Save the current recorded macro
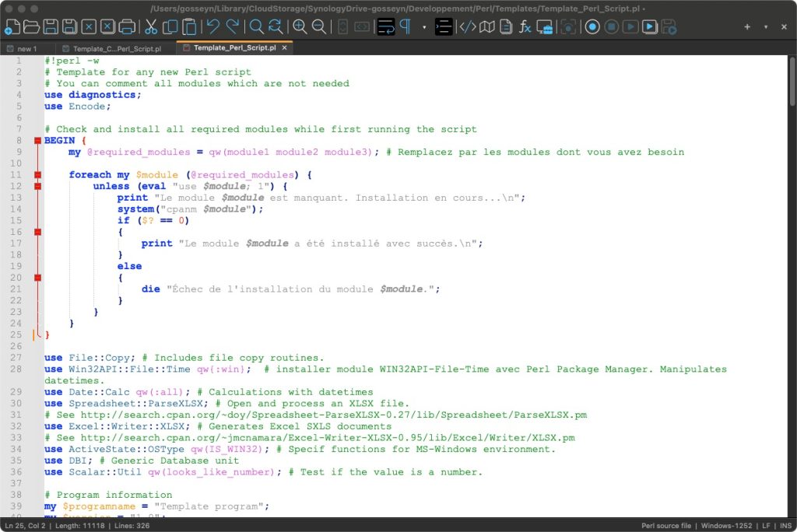 (669, 27)
